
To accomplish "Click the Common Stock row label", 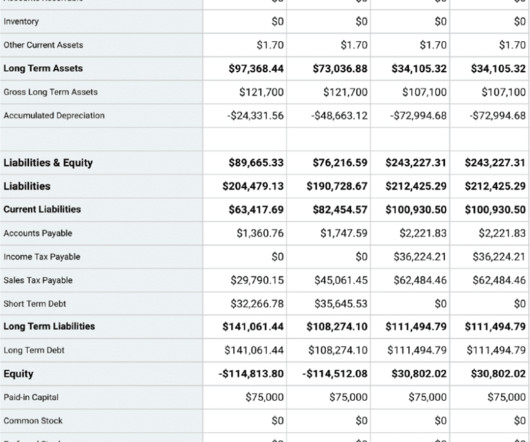I will click(x=33, y=421).
